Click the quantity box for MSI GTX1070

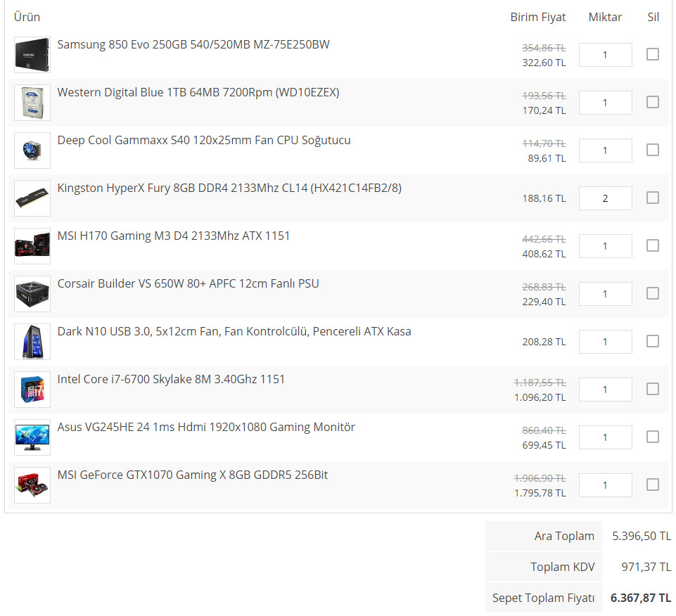pyautogui.click(x=605, y=485)
